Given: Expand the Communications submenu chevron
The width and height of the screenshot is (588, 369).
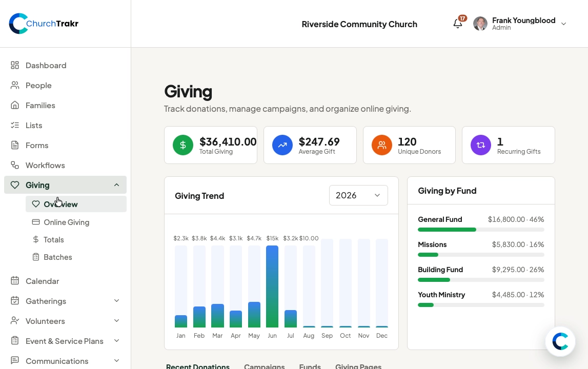Looking at the screenshot, I should point(116,360).
